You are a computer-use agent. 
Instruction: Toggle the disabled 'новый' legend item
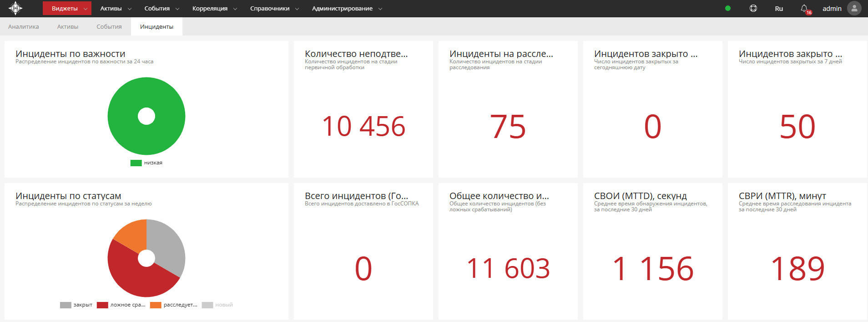pyautogui.click(x=218, y=305)
